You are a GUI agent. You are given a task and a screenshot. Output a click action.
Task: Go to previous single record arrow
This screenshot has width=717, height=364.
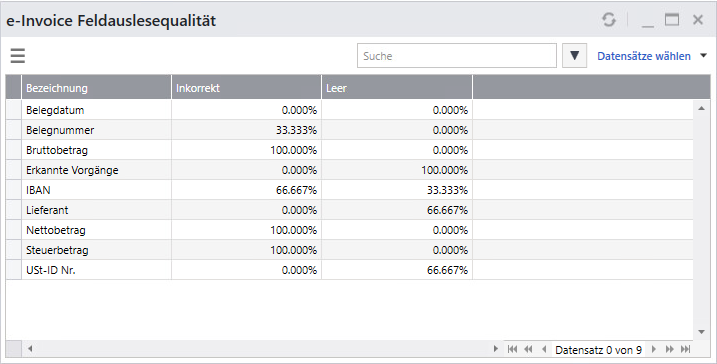[544, 349]
